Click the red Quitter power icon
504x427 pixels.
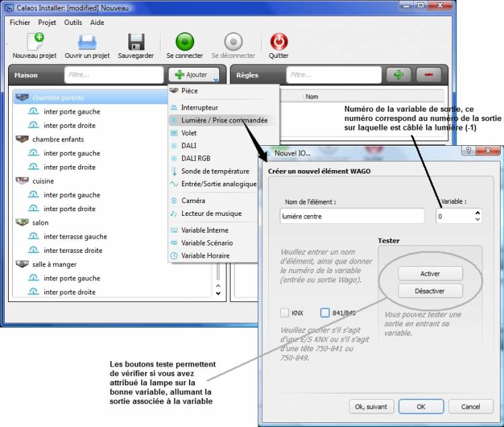click(279, 42)
